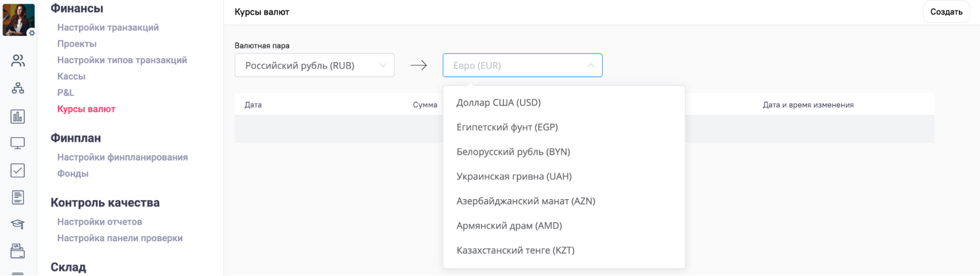This screenshot has width=980, height=276.
Task: Open P&L report link
Action: 66,92
